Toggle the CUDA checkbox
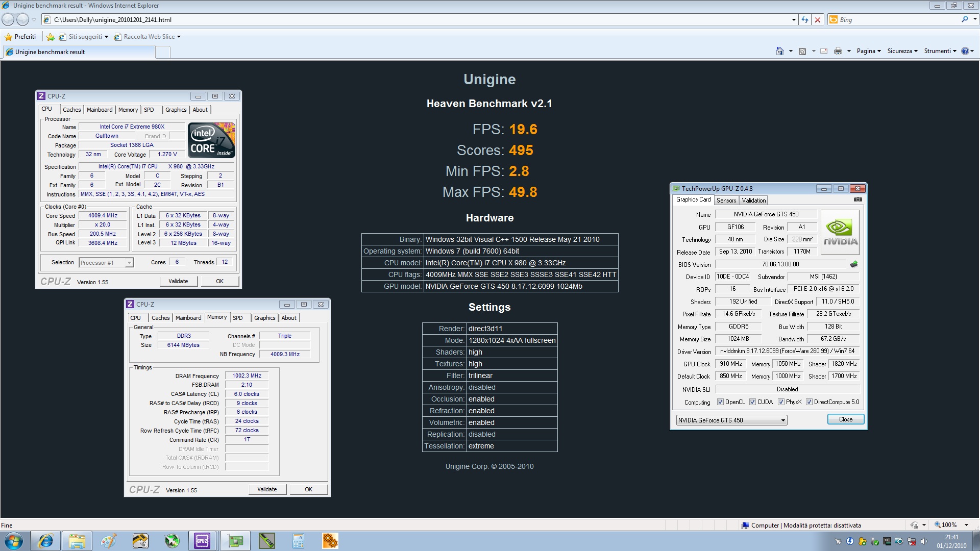This screenshot has height=551, width=980. point(752,402)
